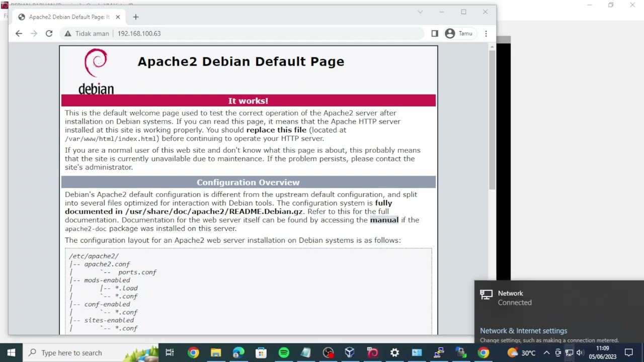Switch to the running Debian VM taskbar icon

[x=372, y=352]
